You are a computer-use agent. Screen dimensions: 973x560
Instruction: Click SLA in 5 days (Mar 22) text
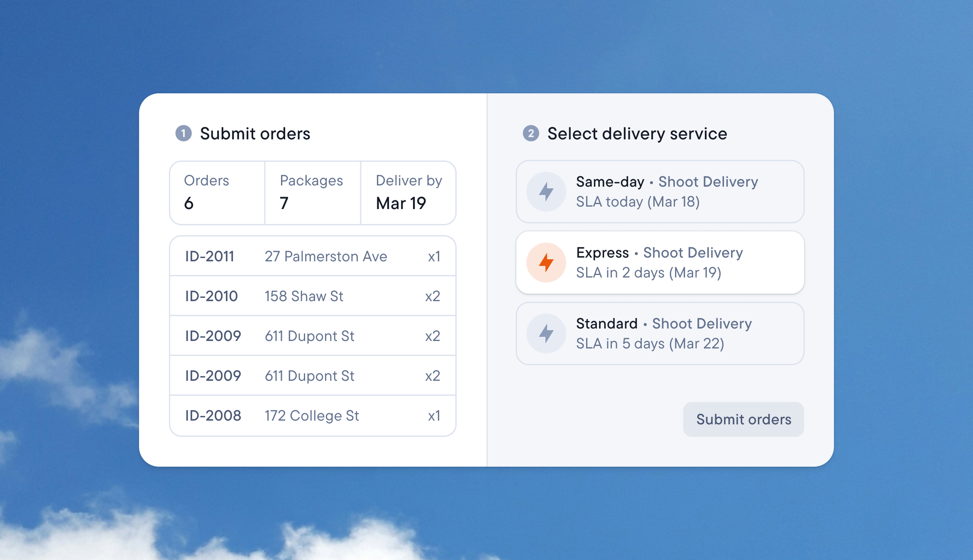click(x=650, y=343)
